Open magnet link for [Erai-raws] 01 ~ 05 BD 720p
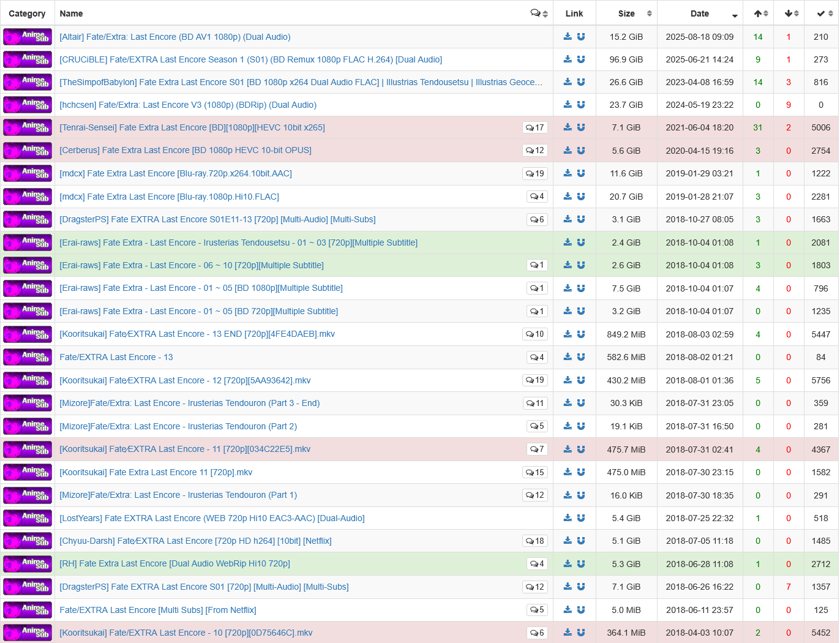This screenshot has width=840, height=643. click(x=581, y=311)
